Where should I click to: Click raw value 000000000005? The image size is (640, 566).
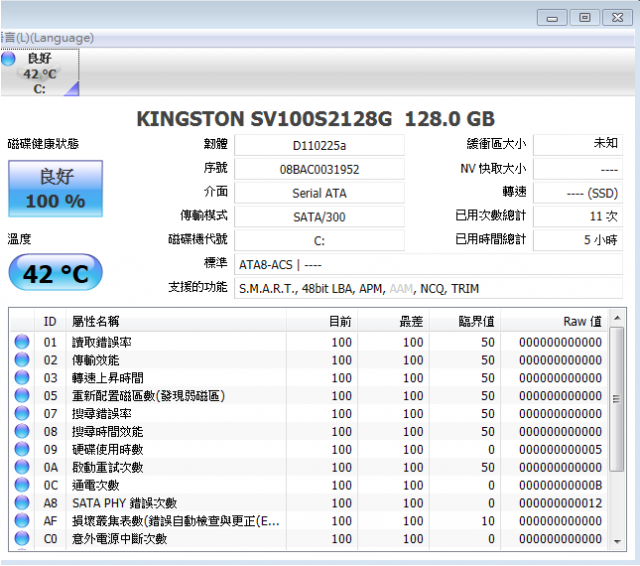pos(560,450)
